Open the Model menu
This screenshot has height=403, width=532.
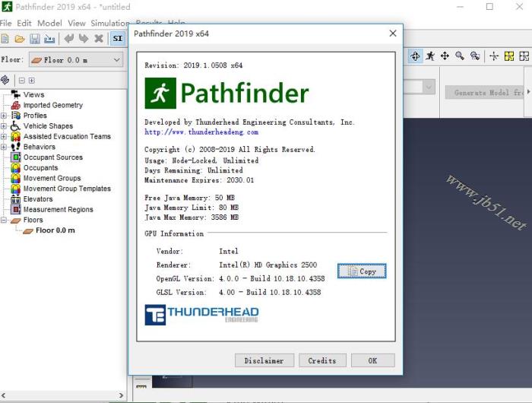tap(49, 23)
